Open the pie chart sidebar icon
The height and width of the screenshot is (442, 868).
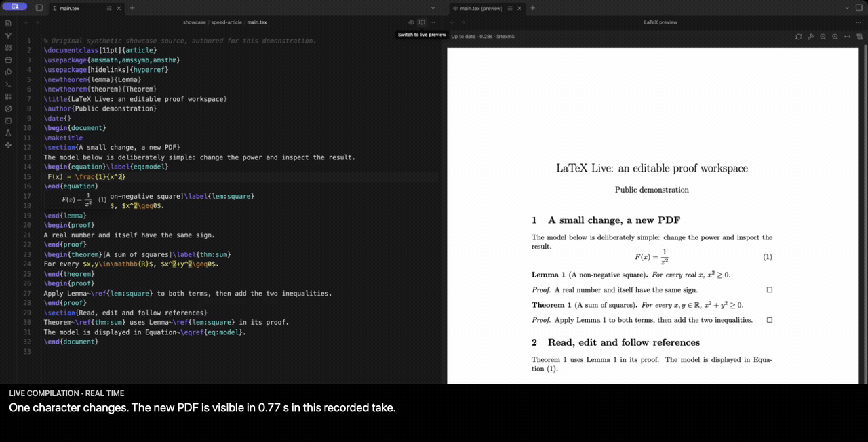[x=8, y=72]
